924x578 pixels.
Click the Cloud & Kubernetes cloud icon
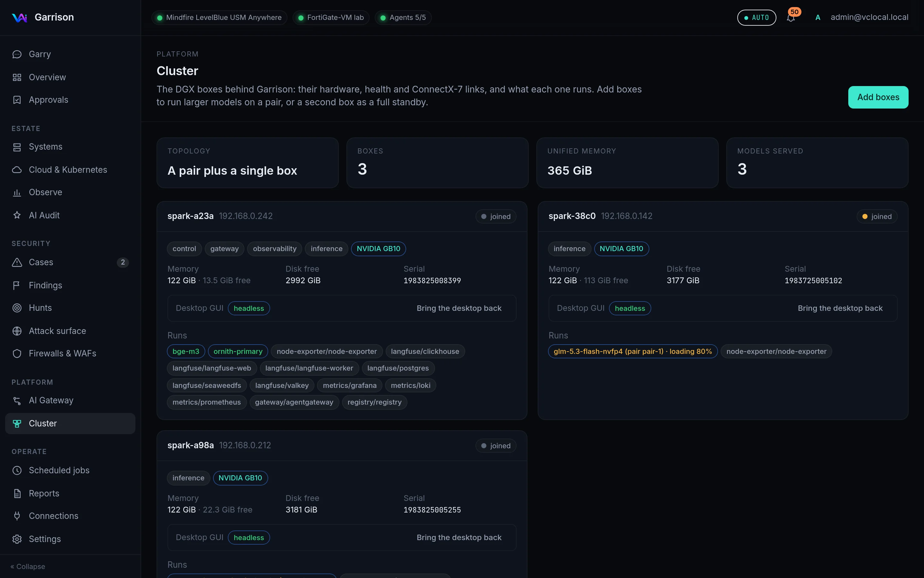point(17,170)
